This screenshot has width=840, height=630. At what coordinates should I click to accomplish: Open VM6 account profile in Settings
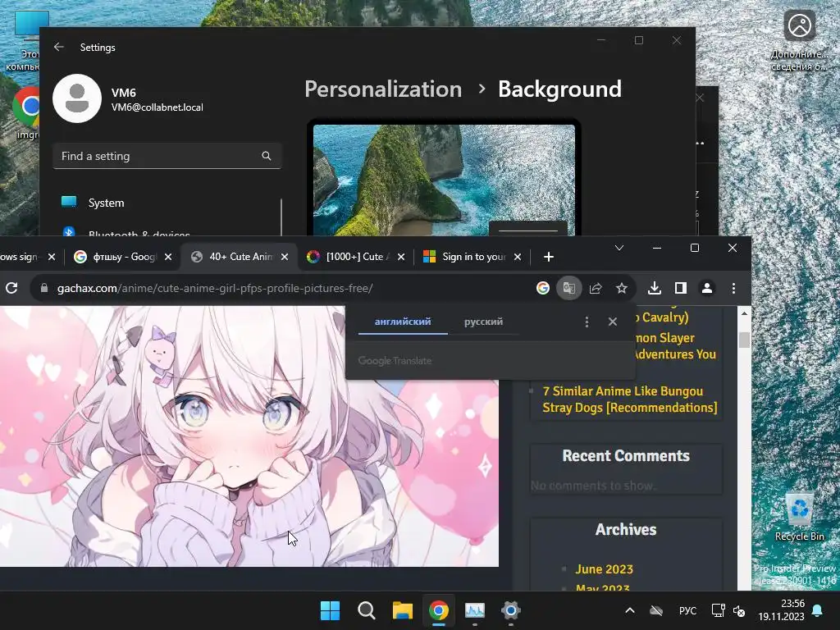[129, 98]
